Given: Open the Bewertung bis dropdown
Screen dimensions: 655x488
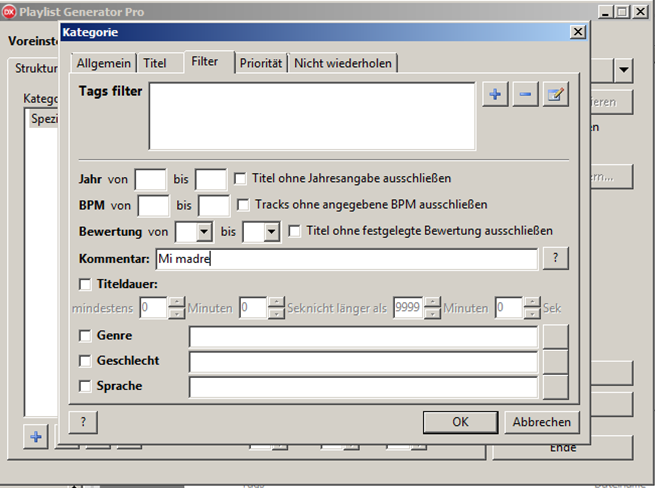Looking at the screenshot, I should pos(269,232).
